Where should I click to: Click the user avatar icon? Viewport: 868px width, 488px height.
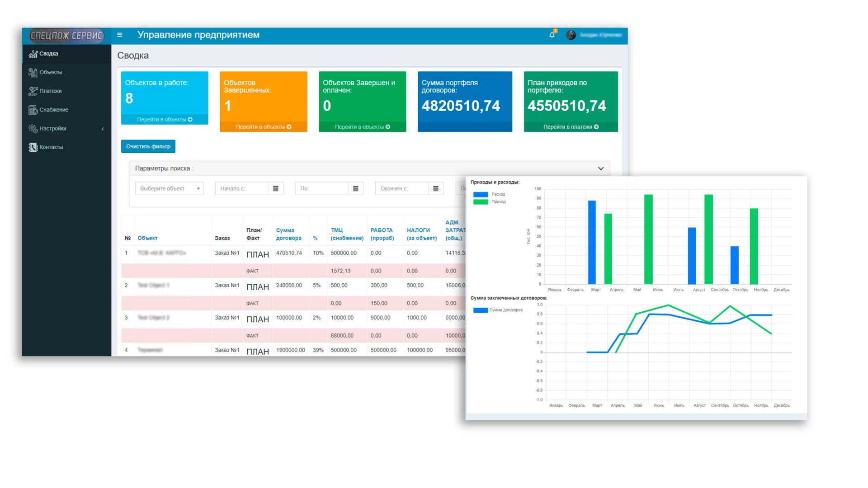(x=571, y=35)
